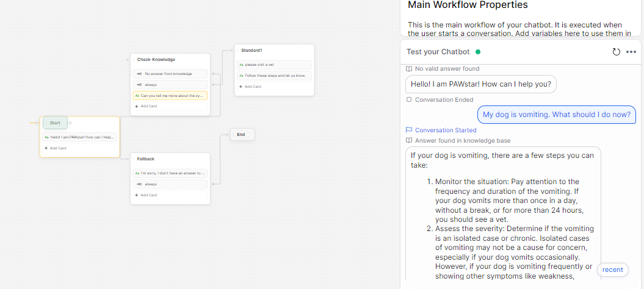
Task: Open the three-dot chatbot options menu
Action: tap(631, 52)
